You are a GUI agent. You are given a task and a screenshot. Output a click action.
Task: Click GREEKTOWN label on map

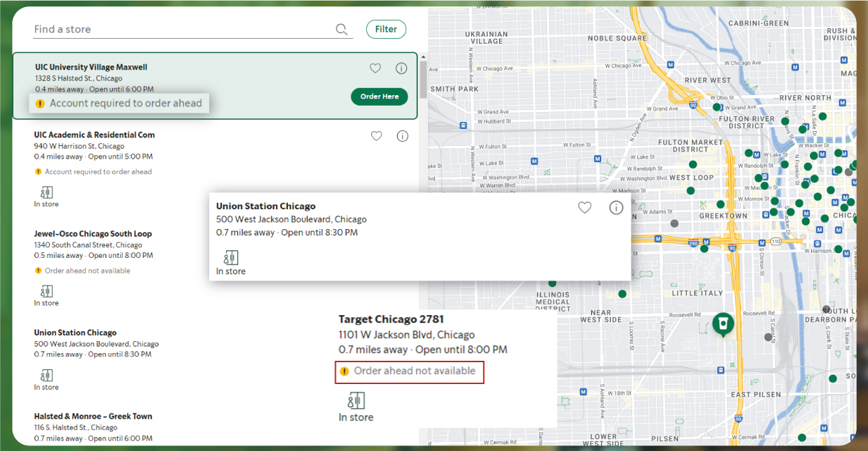pos(724,216)
